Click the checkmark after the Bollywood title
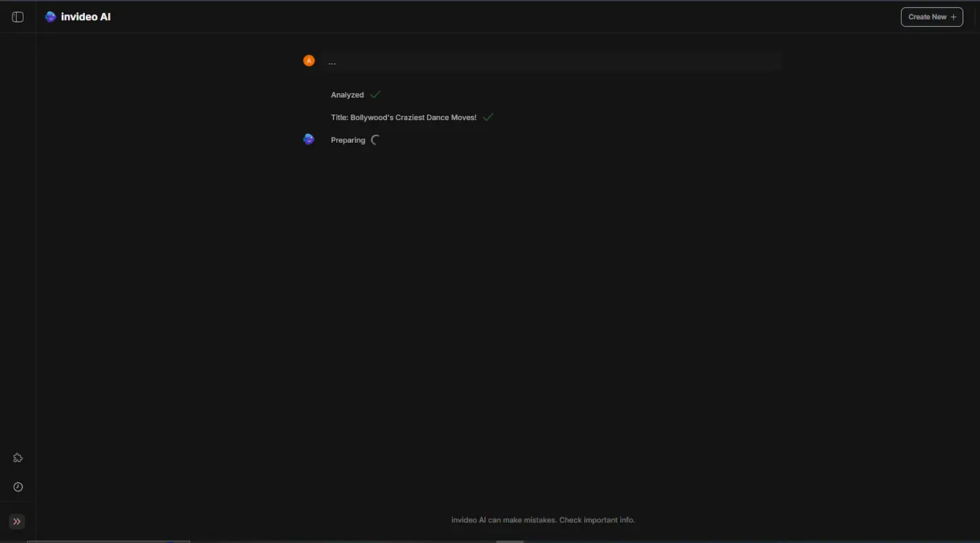The width and height of the screenshot is (980, 543). pos(488,117)
